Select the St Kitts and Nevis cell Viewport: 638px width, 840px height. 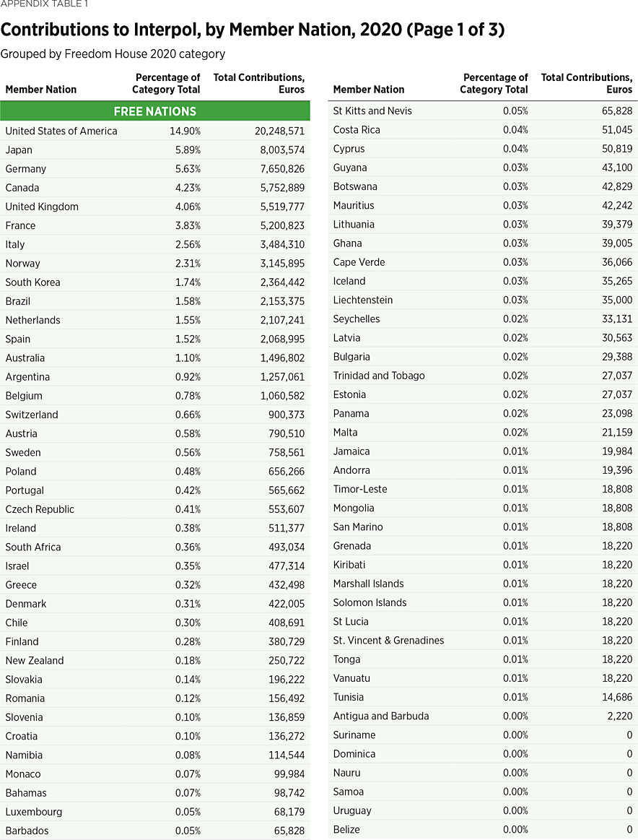372,111
